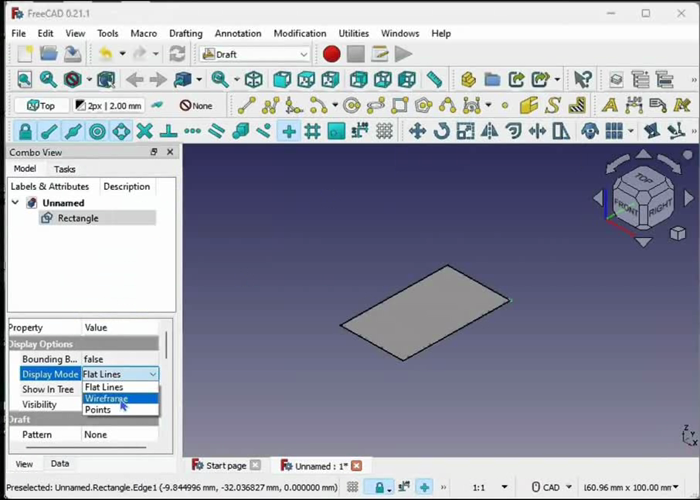
Task: Open the CAD navigation style dropdown
Action: click(550, 487)
